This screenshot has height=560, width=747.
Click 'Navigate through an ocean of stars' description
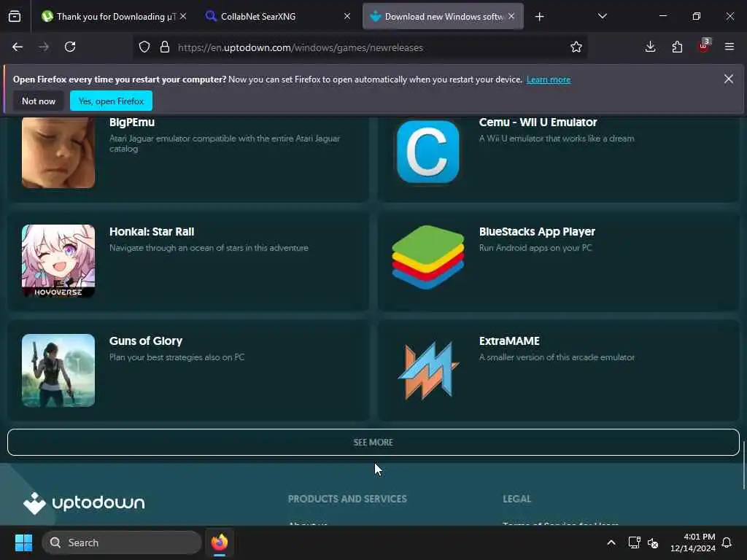tap(209, 248)
